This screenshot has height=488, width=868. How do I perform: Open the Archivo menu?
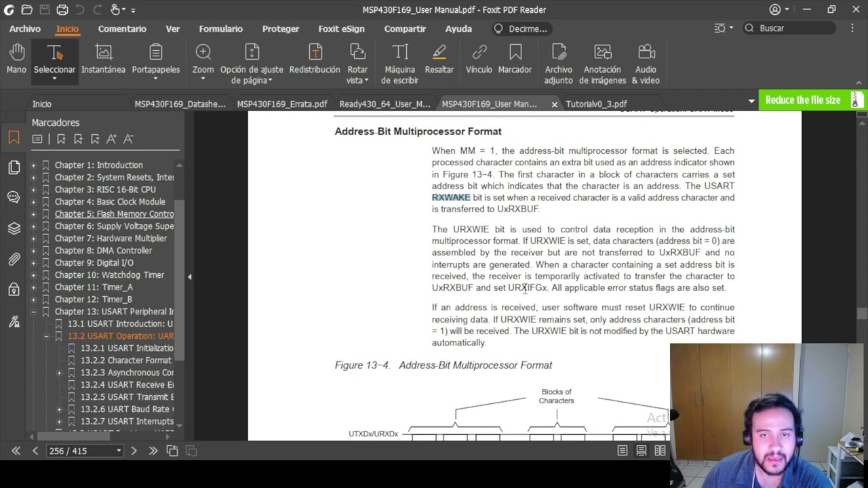click(x=25, y=28)
